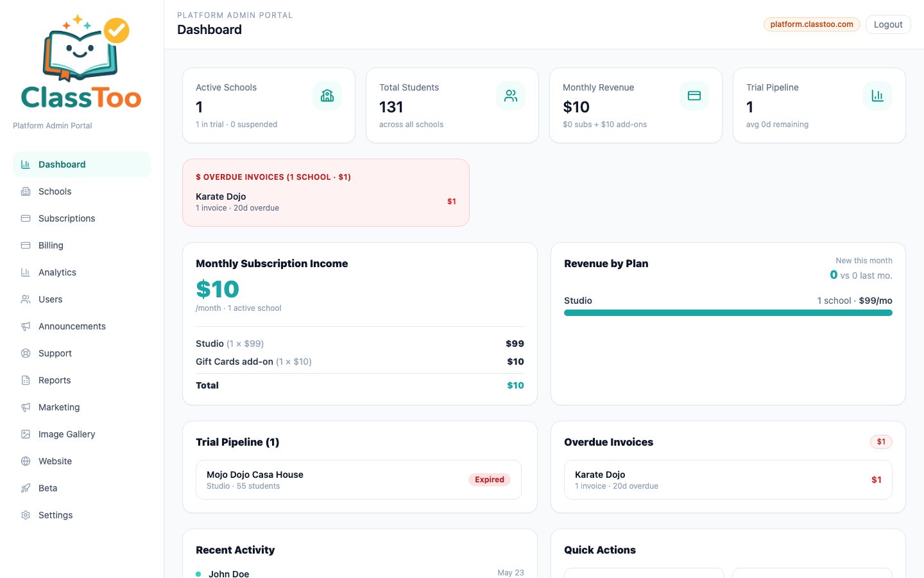Go to the Subscriptions page
The width and height of the screenshot is (924, 578).
(81, 218)
